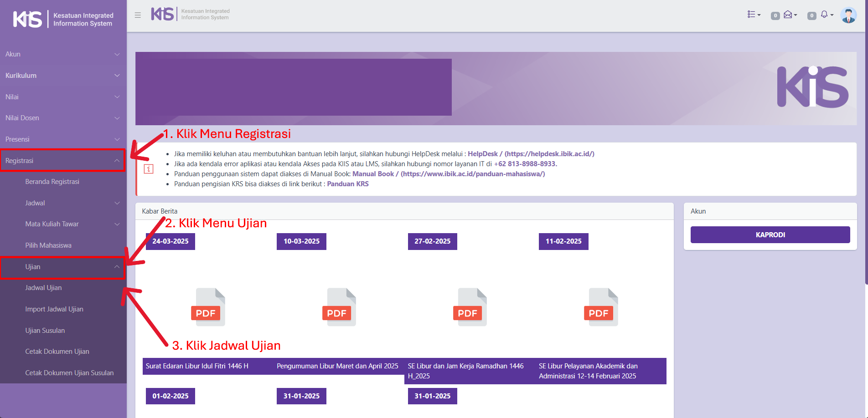
Task: Expand the Kurikulum sidebar menu
Action: [62, 76]
